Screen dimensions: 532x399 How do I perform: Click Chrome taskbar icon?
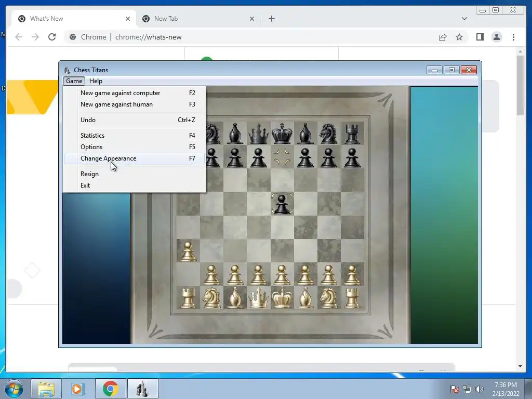click(x=111, y=389)
